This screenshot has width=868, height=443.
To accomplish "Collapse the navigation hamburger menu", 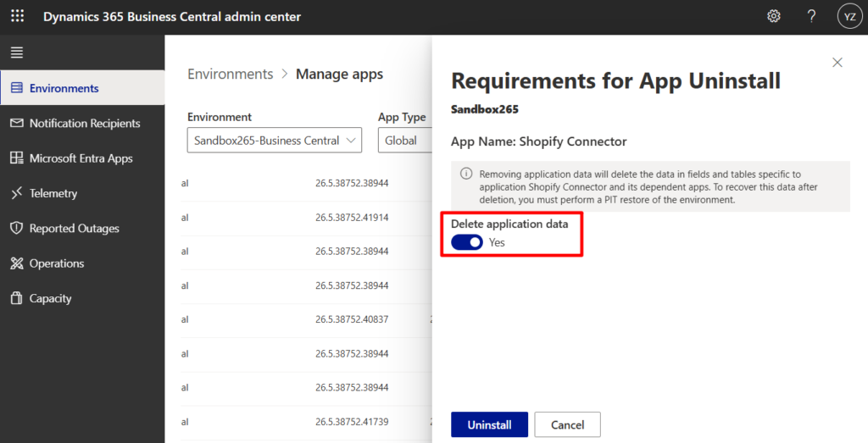I will [x=17, y=53].
